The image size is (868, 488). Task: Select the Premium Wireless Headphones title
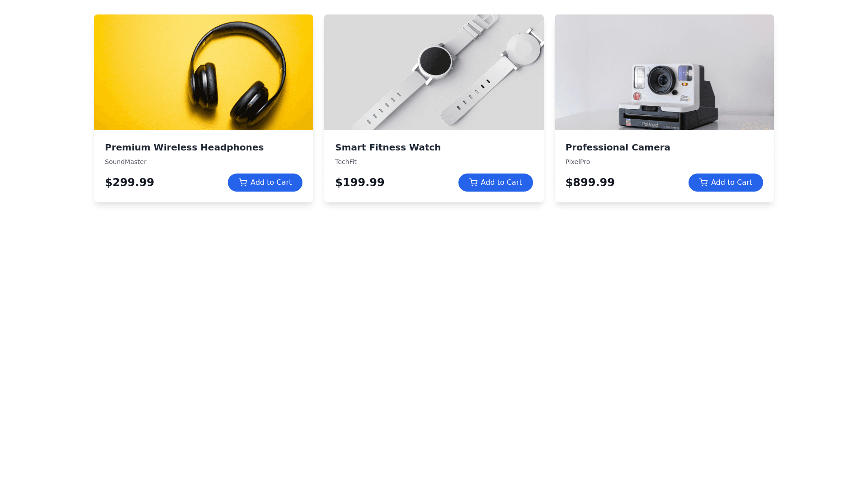184,147
